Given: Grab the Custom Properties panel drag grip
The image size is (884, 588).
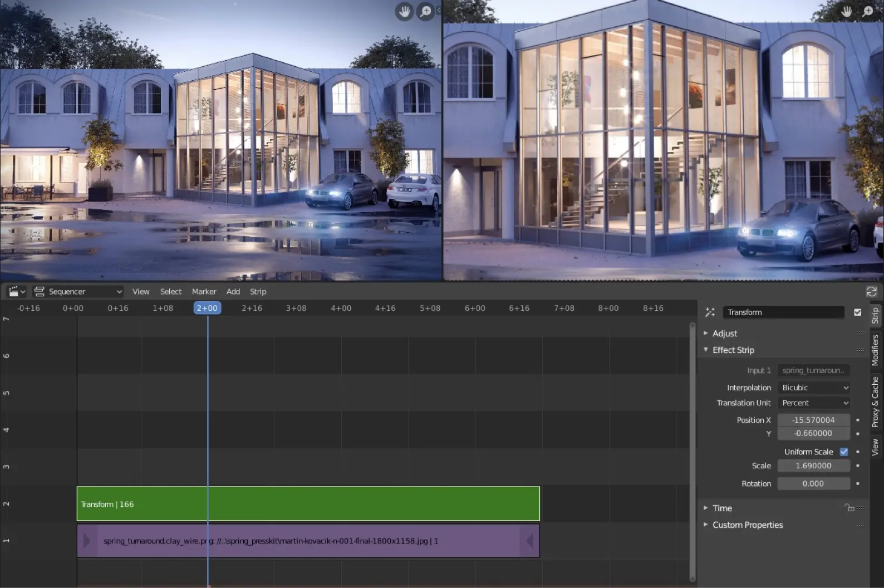Looking at the screenshot, I should pyautogui.click(x=861, y=525).
